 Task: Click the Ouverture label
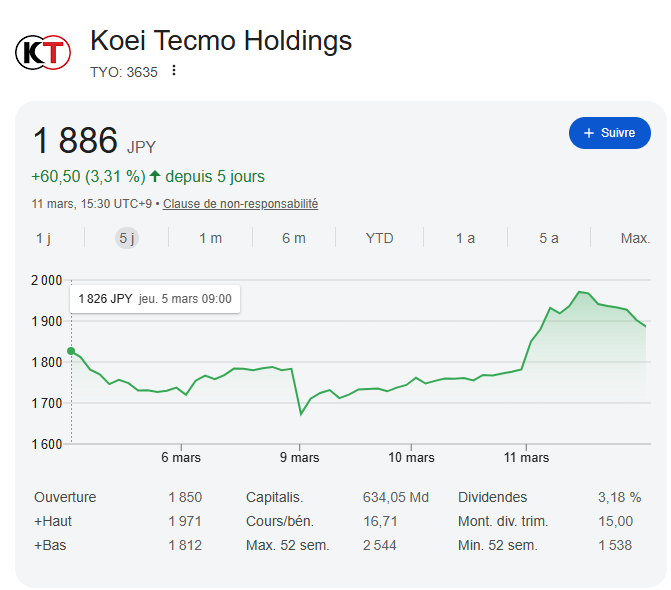pyautogui.click(x=65, y=497)
